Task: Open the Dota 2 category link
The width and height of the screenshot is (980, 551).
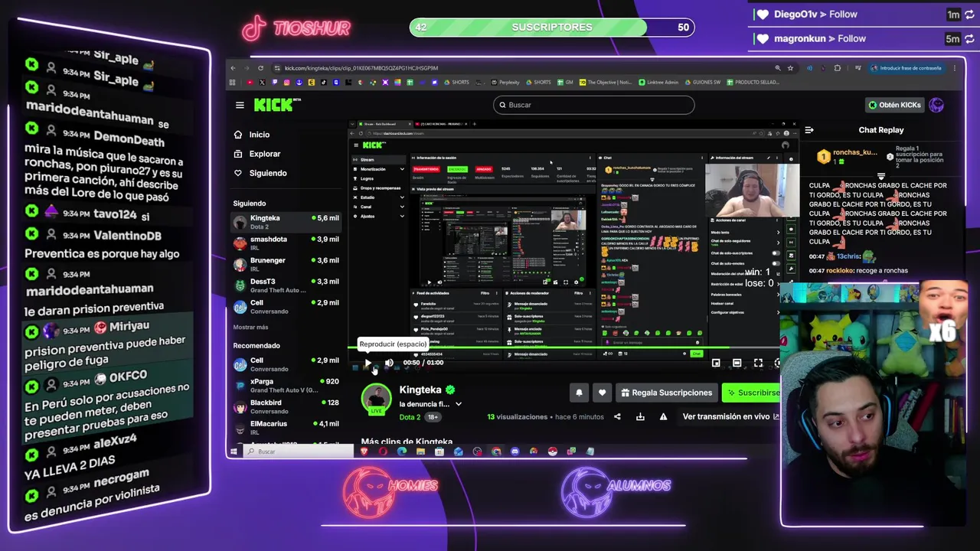Action: coord(410,417)
